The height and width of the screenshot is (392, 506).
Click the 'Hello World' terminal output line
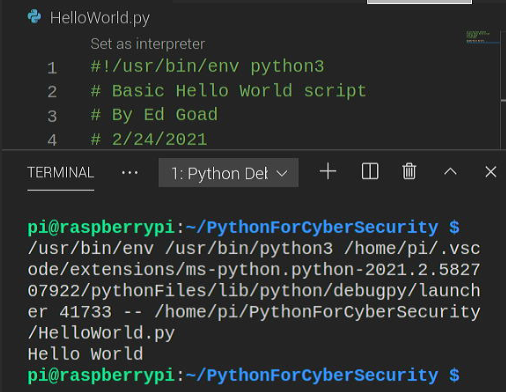point(85,354)
